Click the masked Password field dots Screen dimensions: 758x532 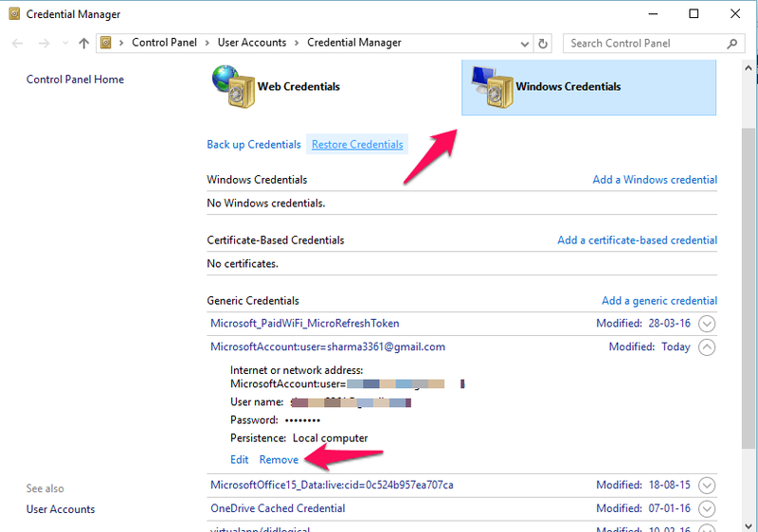[x=302, y=420]
